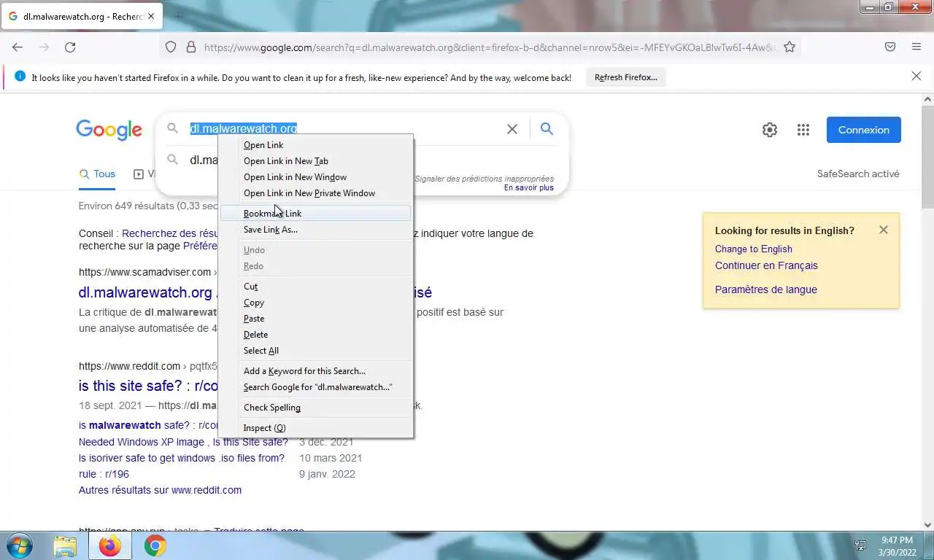934x560 pixels.
Task: Choose Select All in context menu
Action: (x=316, y=351)
